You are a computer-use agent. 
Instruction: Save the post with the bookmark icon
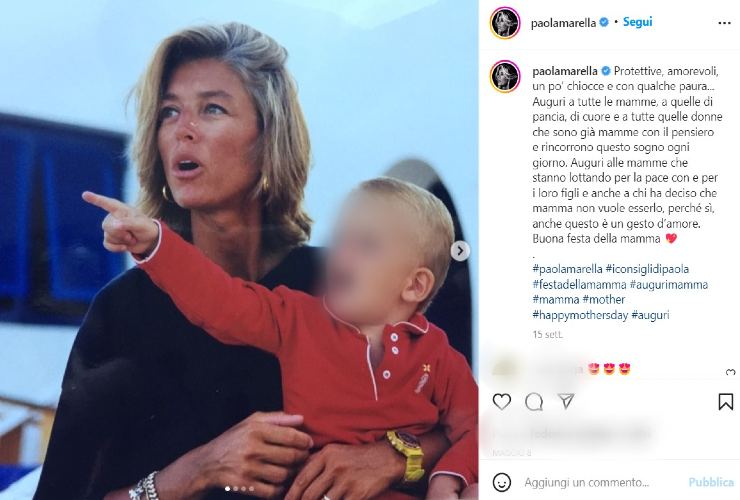pos(725,402)
